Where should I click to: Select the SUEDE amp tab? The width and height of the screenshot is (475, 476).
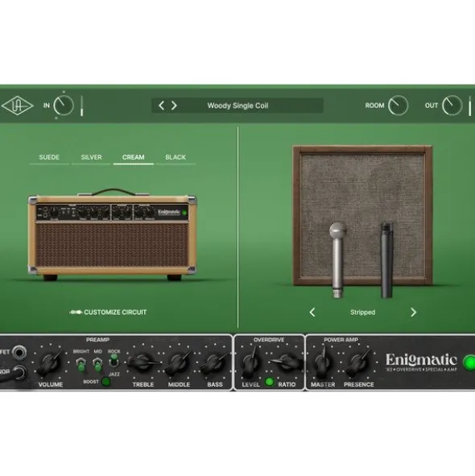coord(49,157)
